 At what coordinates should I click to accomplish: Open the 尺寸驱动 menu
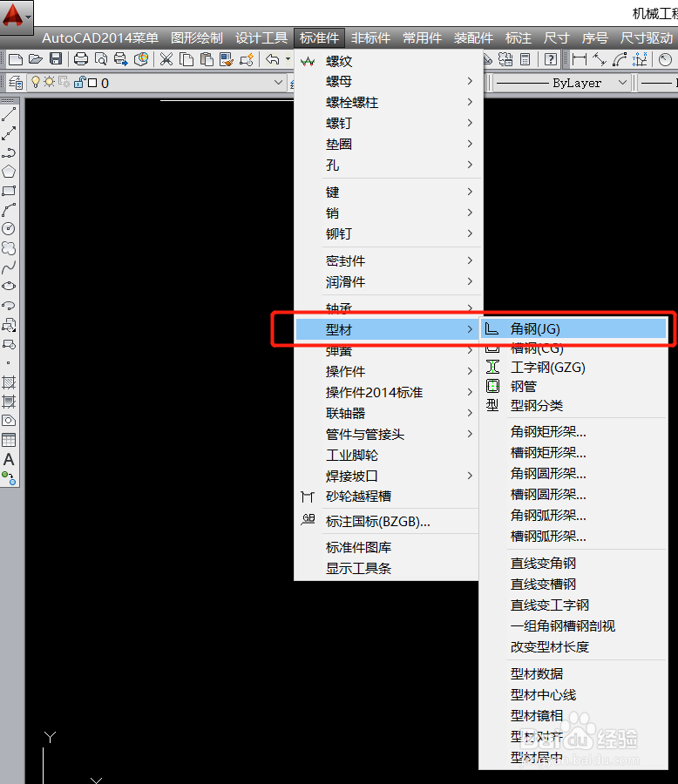pyautogui.click(x=647, y=38)
